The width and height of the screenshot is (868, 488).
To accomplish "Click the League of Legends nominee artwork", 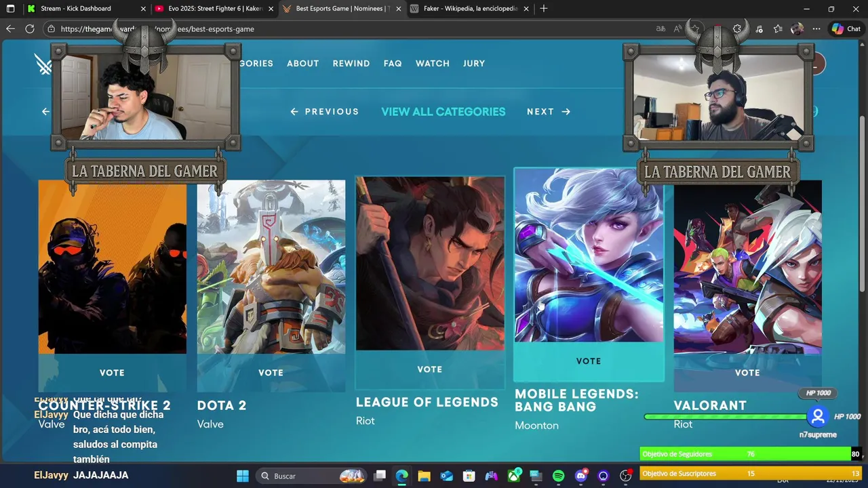I will (430, 264).
